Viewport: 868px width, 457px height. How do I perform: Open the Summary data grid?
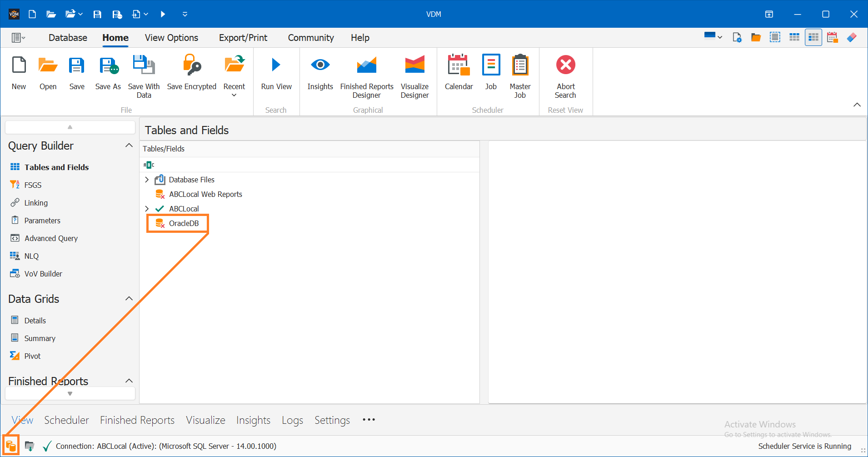33,338
